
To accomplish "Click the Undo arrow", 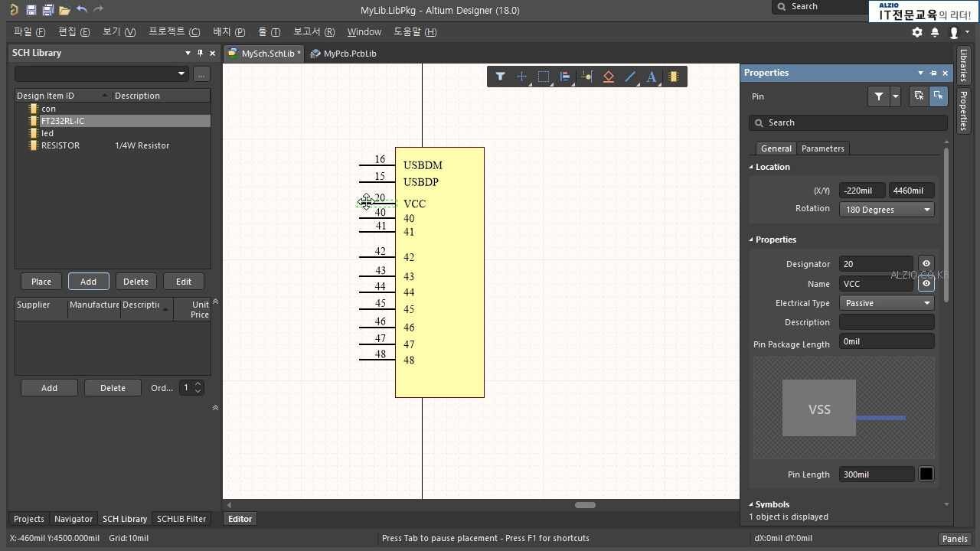I will coord(81,10).
